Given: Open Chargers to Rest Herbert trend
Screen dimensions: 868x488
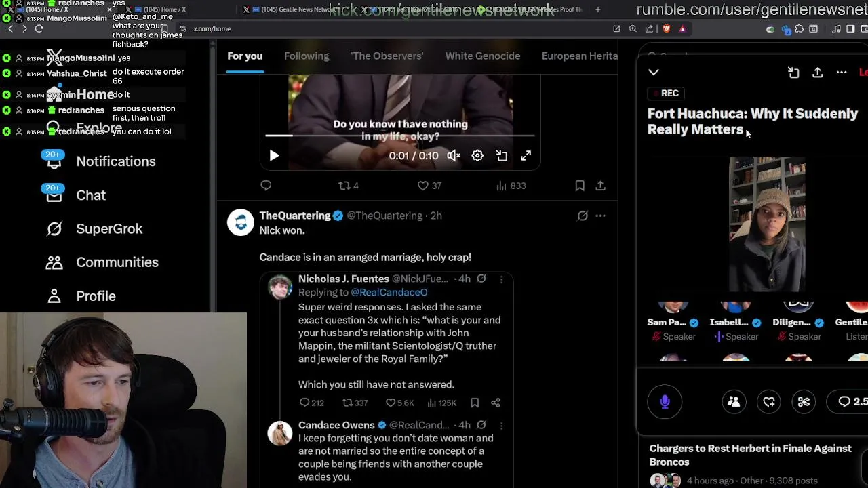Looking at the screenshot, I should click(750, 455).
